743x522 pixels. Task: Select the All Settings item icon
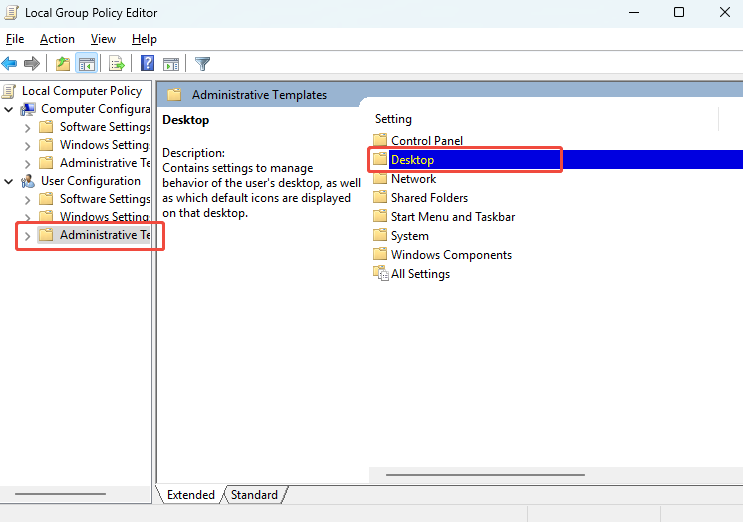(380, 274)
